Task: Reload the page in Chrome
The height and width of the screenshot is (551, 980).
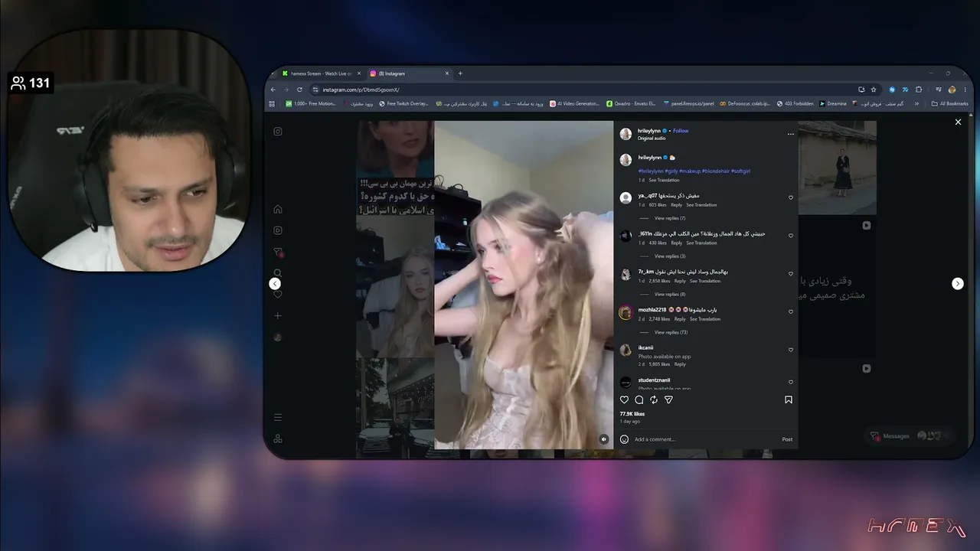Action: (299, 90)
